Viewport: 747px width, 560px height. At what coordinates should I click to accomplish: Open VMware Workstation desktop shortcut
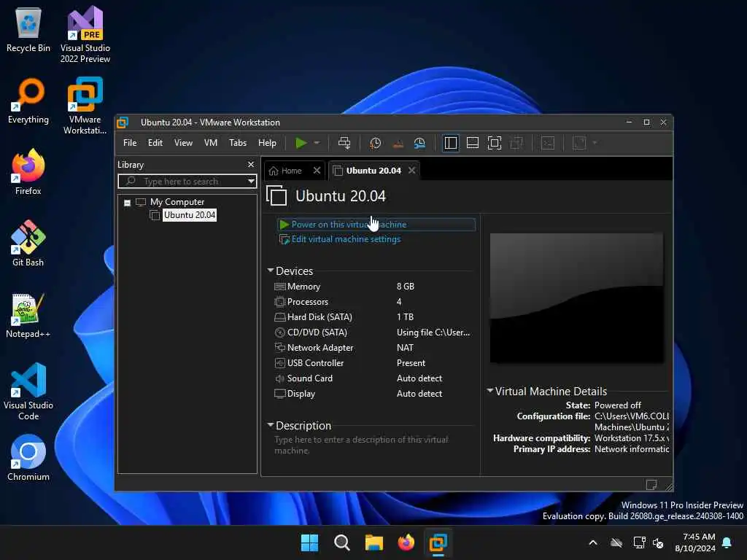pyautogui.click(x=85, y=106)
